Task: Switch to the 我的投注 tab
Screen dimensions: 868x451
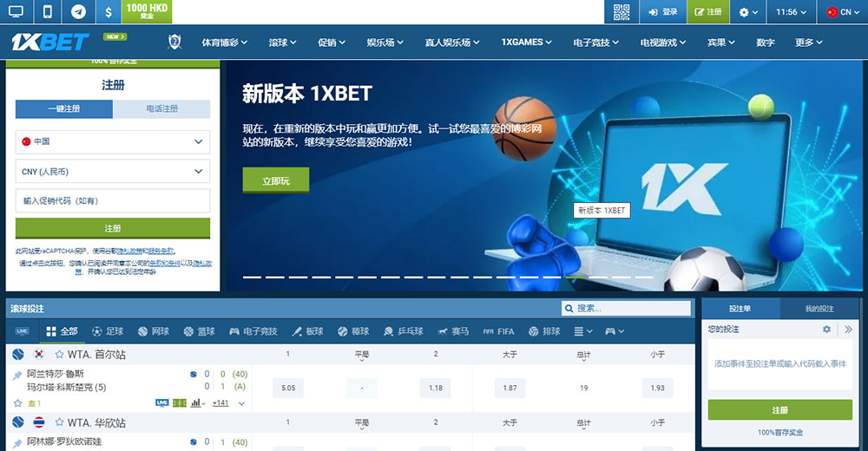Action: pos(819,308)
